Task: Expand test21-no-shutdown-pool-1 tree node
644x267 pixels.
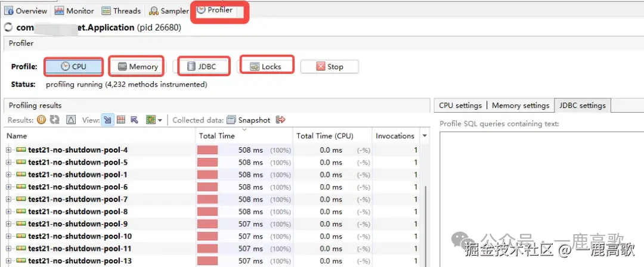Action: [8, 175]
